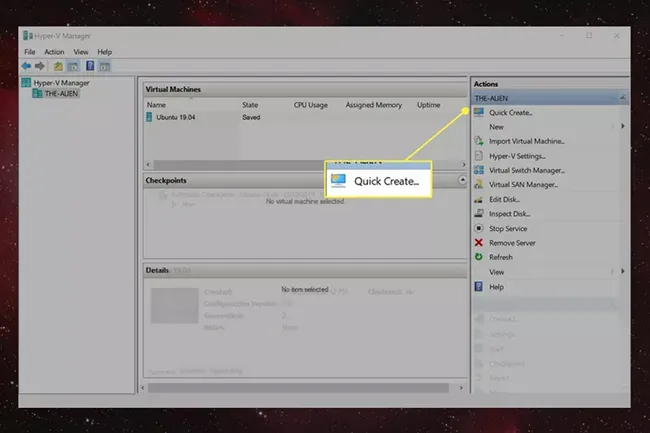Click the Quick Create icon in Actions
Image resolution: width=650 pixels, height=433 pixels.
pos(480,112)
